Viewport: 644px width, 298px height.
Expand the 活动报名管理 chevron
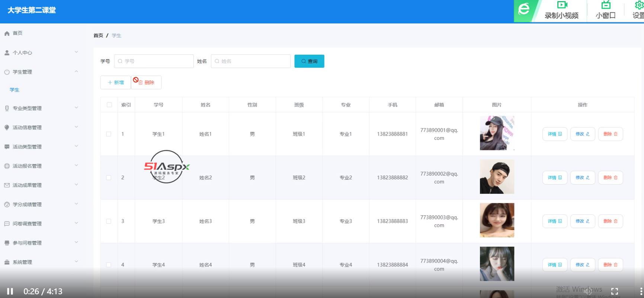(x=76, y=166)
